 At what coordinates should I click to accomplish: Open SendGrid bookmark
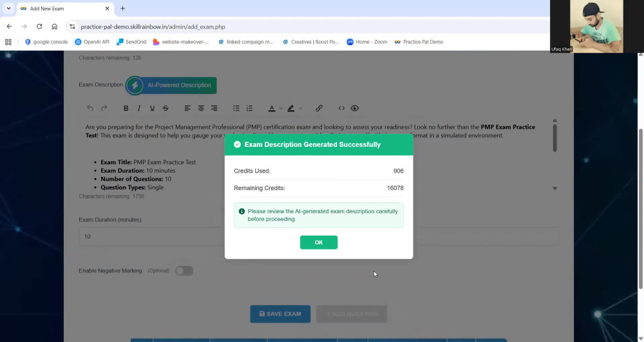[131, 42]
